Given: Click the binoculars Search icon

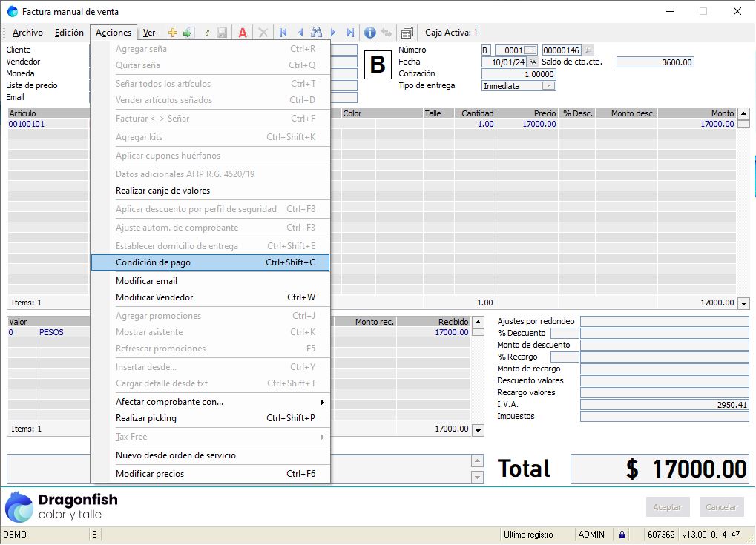Looking at the screenshot, I should [316, 33].
